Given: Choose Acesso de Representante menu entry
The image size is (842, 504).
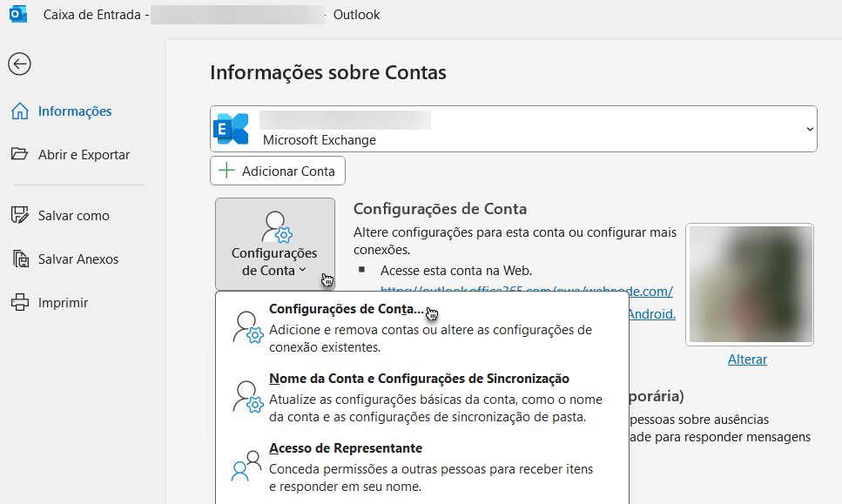Looking at the screenshot, I should pos(421,467).
